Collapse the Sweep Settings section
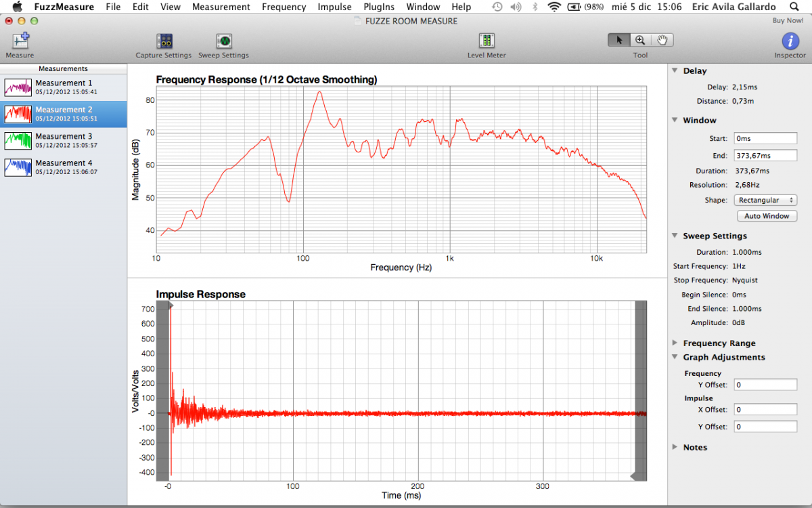The height and width of the screenshot is (508, 812). pyautogui.click(x=675, y=236)
